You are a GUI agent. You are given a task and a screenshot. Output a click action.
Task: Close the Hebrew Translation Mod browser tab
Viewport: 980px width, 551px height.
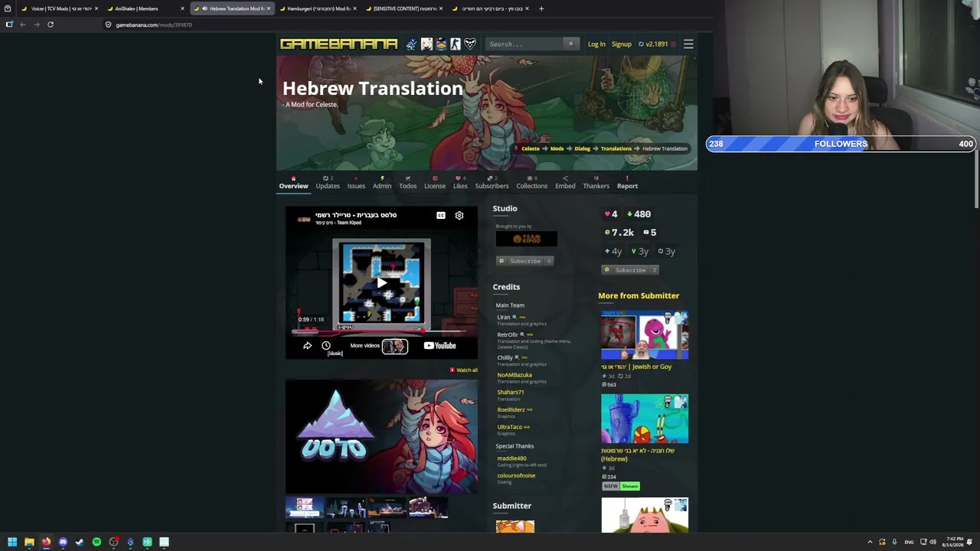click(268, 8)
